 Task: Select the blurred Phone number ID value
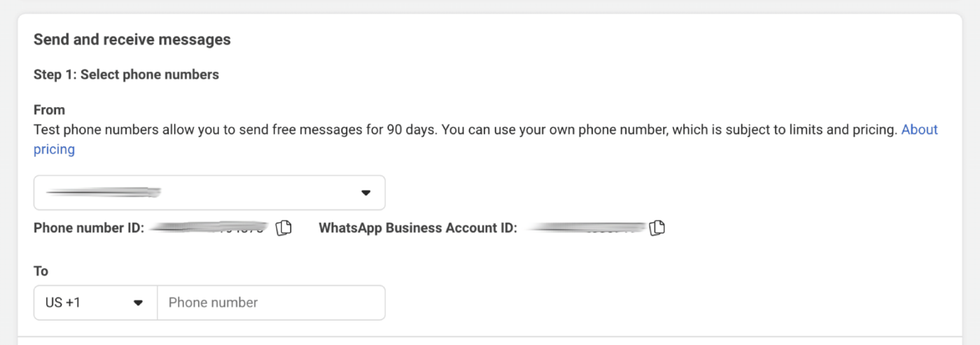(x=209, y=228)
